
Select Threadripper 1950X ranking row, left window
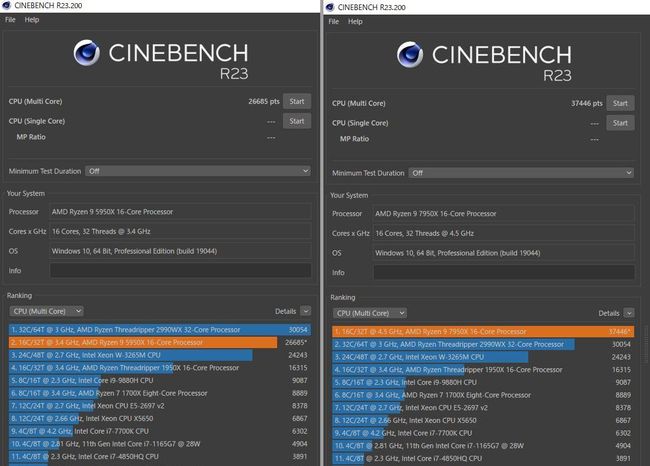click(x=160, y=368)
